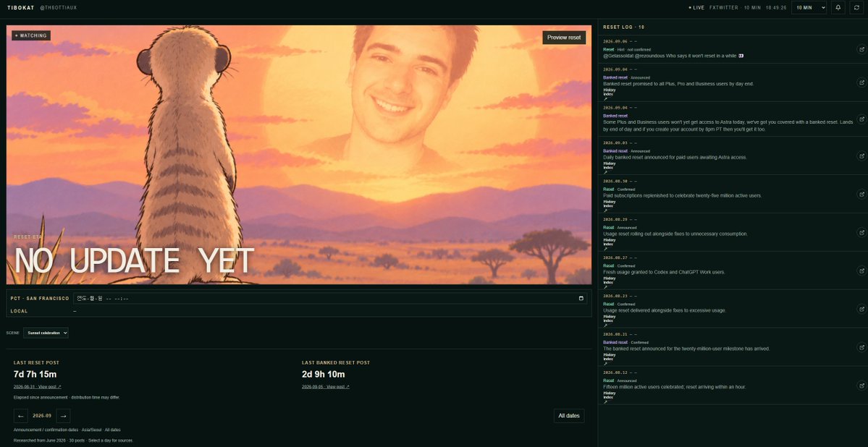This screenshot has width=868, height=447.
Task: Click the All dates button
Action: pyautogui.click(x=569, y=416)
